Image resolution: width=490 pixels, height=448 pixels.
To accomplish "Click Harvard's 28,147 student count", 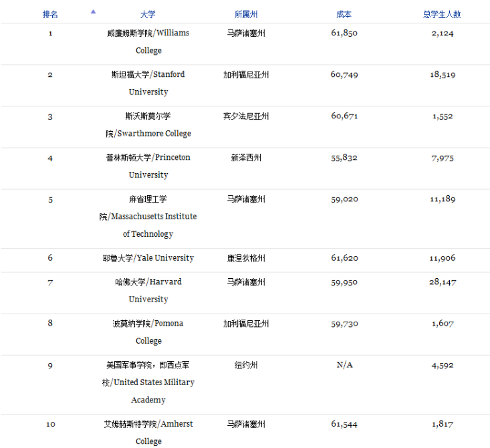I will (x=442, y=282).
